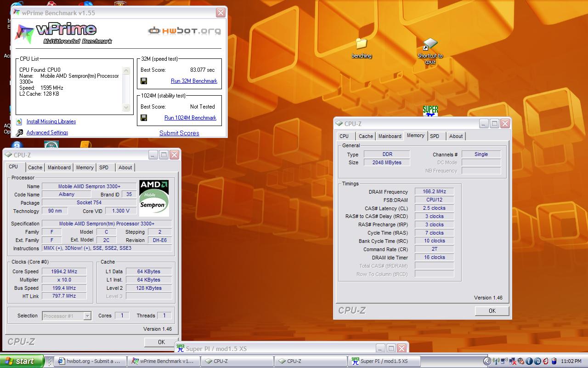Click the 32M Best Score 83.077 sec
The height and width of the screenshot is (368, 588).
pos(203,70)
